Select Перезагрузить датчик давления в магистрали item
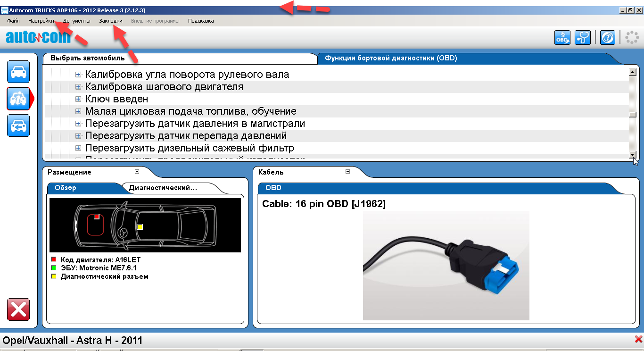Image resolution: width=644 pixels, height=351 pixels. point(195,124)
